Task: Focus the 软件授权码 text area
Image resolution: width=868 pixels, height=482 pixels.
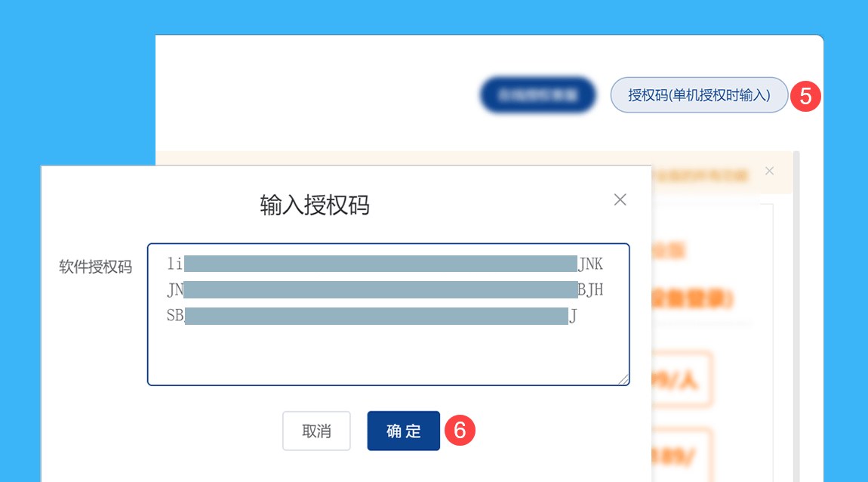Action: (388, 348)
